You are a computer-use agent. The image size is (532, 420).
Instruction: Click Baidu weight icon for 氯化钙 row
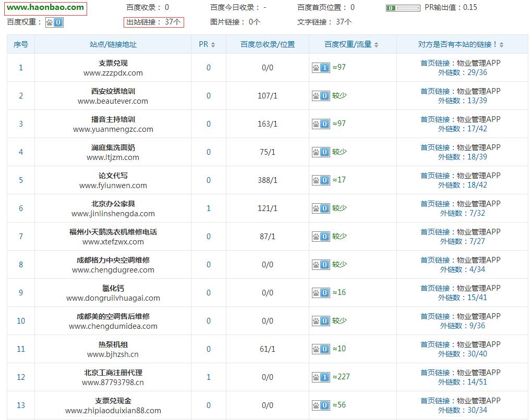(321, 293)
